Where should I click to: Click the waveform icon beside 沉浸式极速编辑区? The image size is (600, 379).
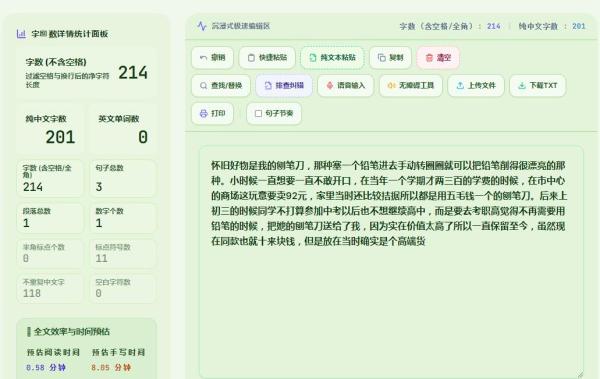pos(202,26)
